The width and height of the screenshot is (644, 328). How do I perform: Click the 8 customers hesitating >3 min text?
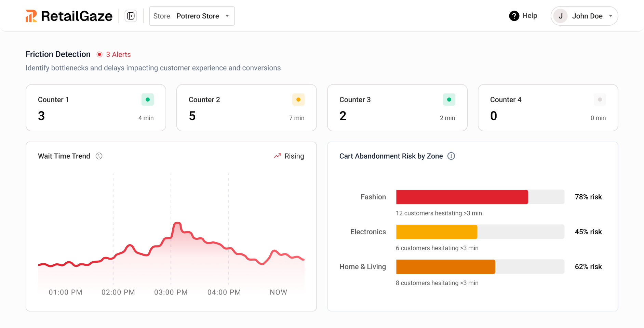(x=437, y=283)
